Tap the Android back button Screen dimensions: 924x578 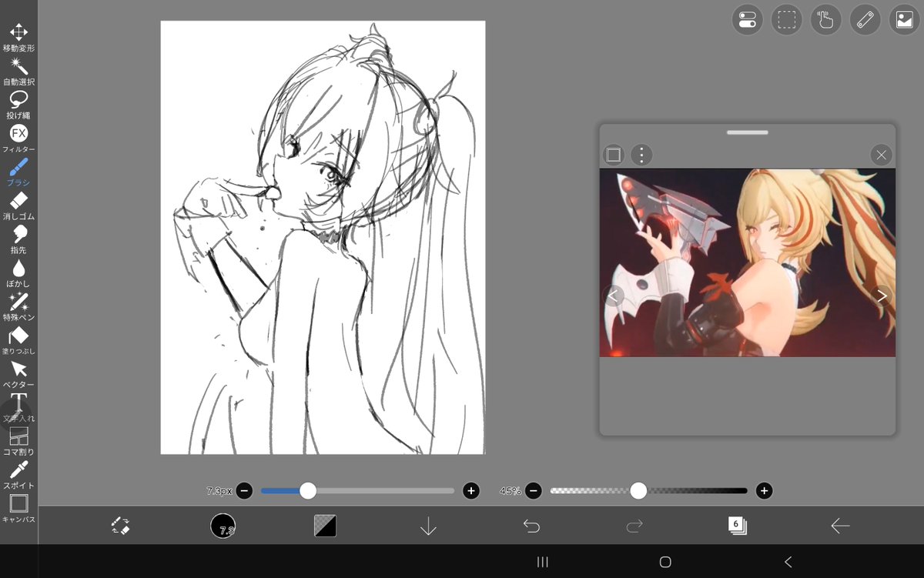[x=788, y=562]
